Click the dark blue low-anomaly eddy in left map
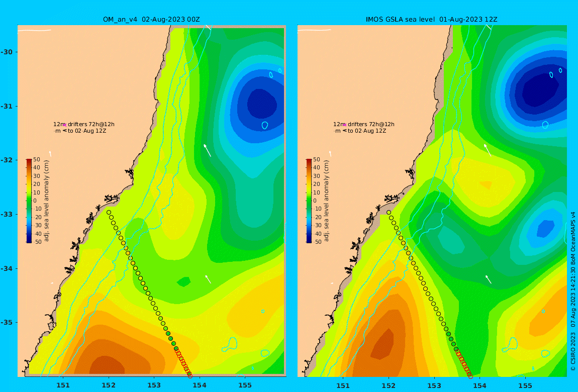Image resolution: width=578 pixels, height=392 pixels. click(x=262, y=104)
